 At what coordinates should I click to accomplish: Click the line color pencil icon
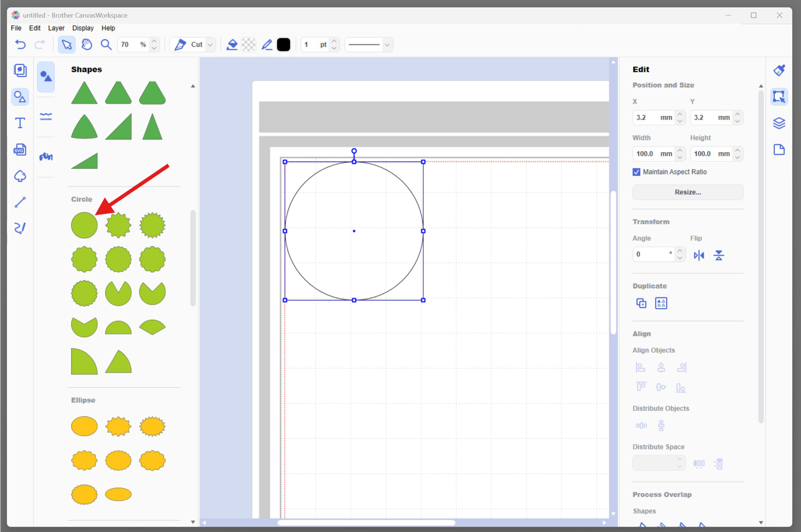(267, 44)
